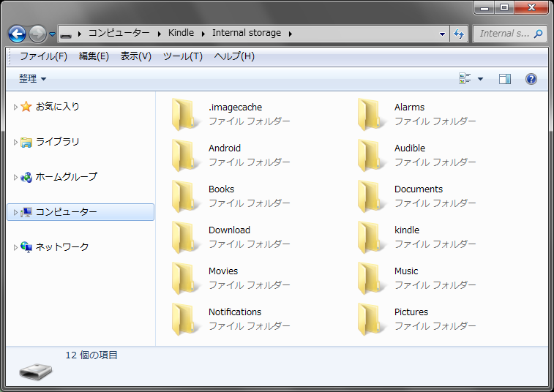Image resolution: width=554 pixels, height=392 pixels.
Task: Click the search input field
Action: [504, 34]
